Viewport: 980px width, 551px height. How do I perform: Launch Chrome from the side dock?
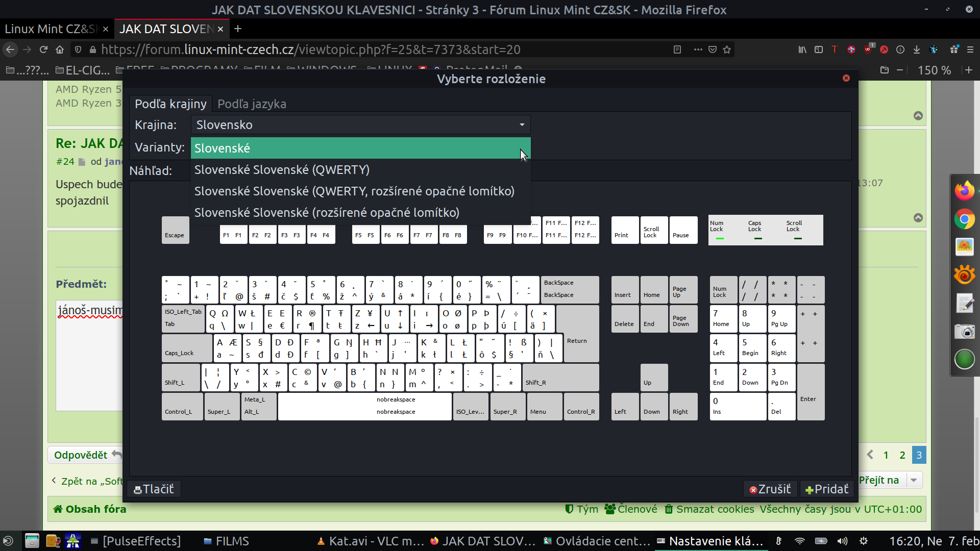click(x=964, y=219)
